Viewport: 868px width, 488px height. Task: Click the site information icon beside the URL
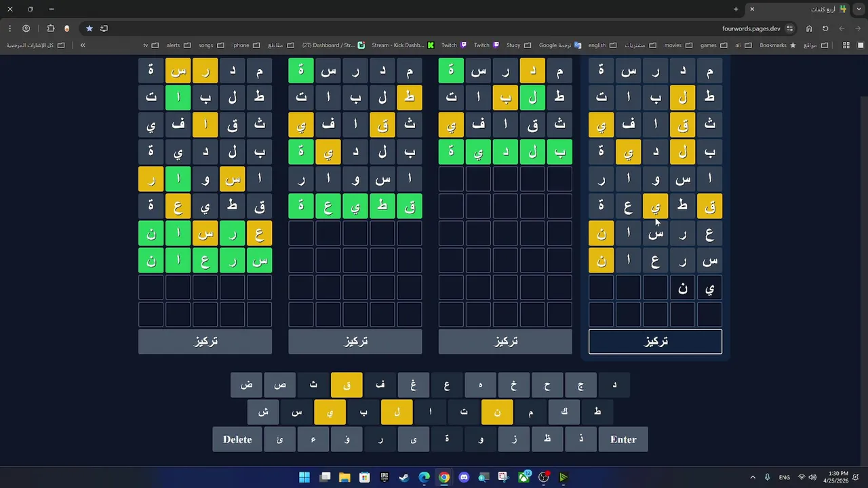790,28
